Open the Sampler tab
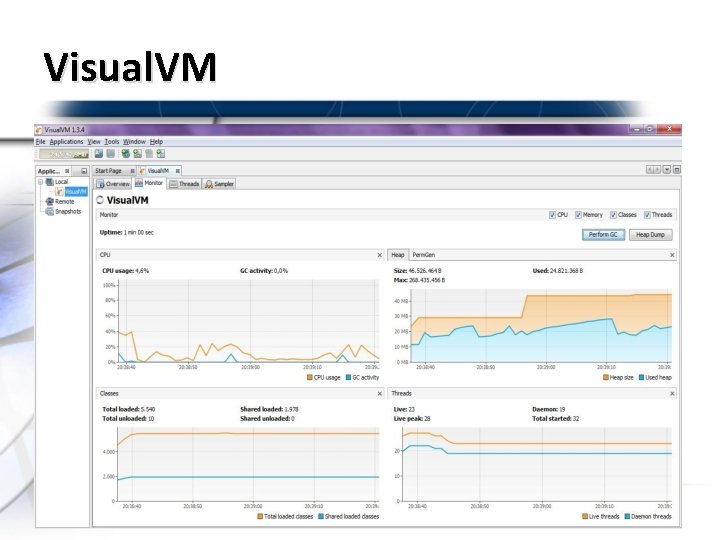The width and height of the screenshot is (720, 540). point(219,184)
